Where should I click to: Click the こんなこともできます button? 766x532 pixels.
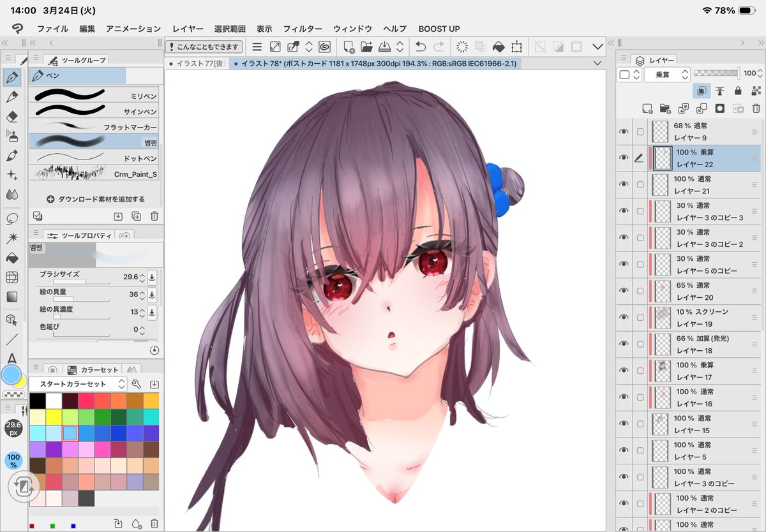[204, 47]
